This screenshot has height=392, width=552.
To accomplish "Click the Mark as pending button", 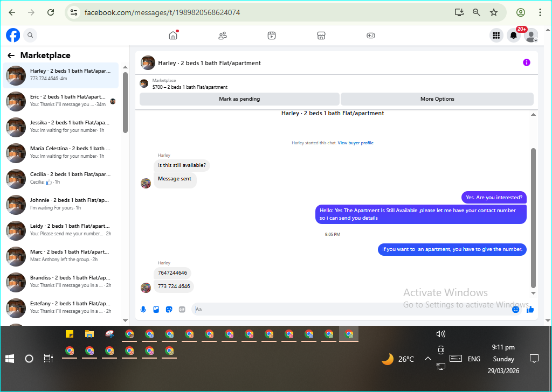I will tap(239, 99).
